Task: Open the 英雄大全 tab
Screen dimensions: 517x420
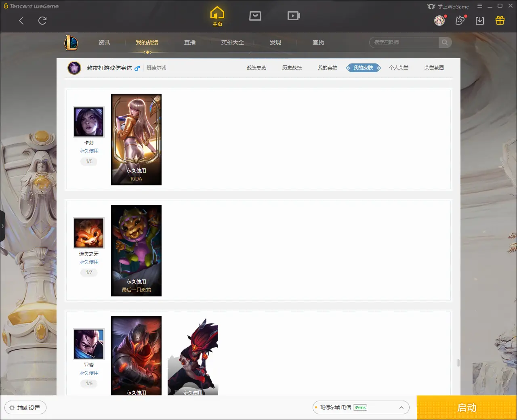Action: 233,42
